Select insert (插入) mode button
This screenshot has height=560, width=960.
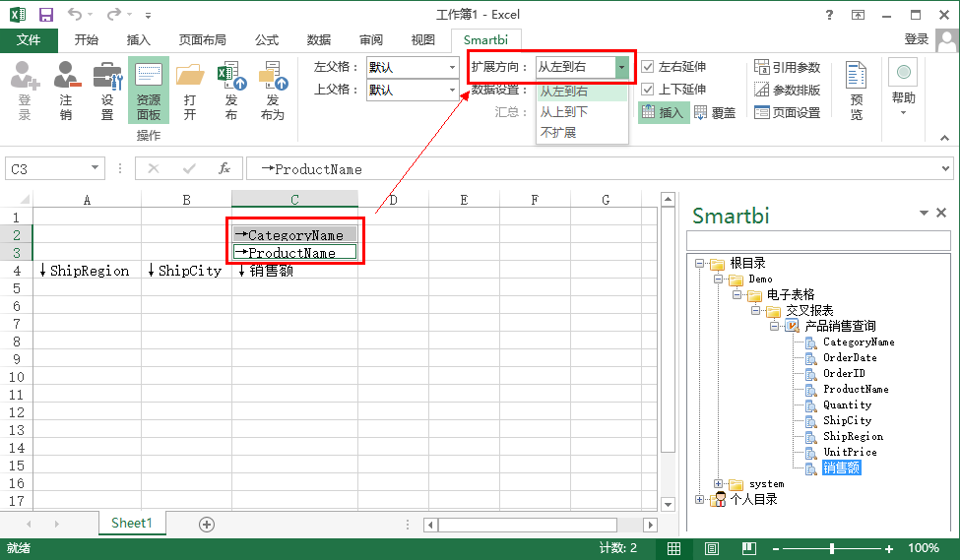pyautogui.click(x=663, y=112)
